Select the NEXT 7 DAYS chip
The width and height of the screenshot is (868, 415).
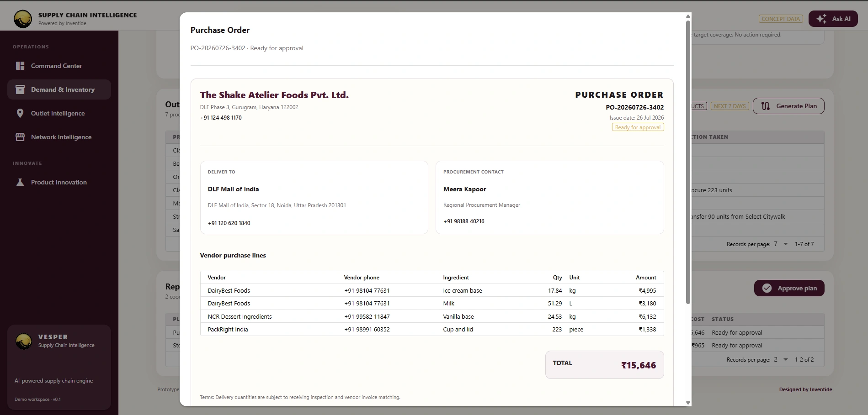coord(730,106)
